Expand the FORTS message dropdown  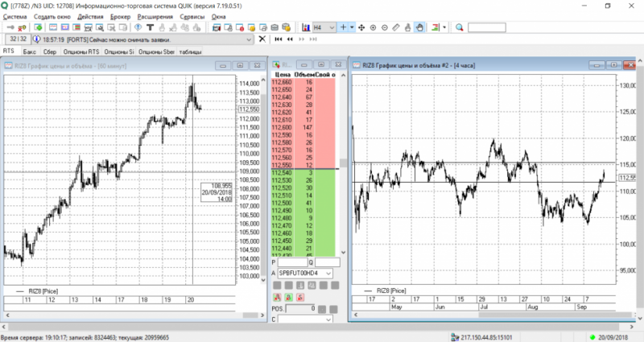(x=249, y=39)
